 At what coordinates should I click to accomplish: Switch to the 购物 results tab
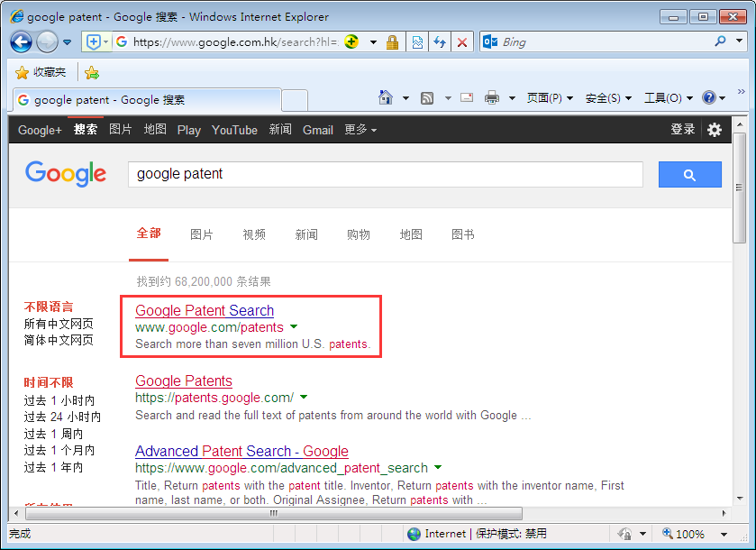pyautogui.click(x=359, y=234)
